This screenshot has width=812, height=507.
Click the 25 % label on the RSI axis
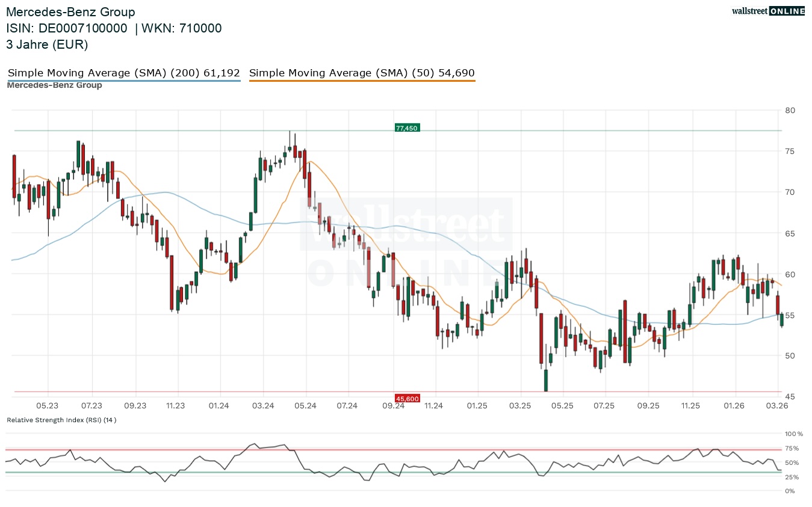pyautogui.click(x=792, y=478)
